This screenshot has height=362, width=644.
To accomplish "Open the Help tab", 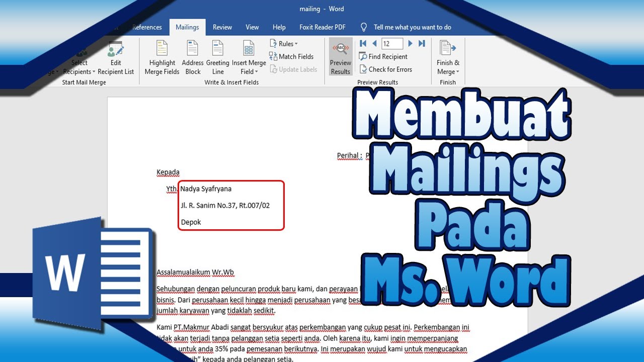I will pyautogui.click(x=279, y=27).
